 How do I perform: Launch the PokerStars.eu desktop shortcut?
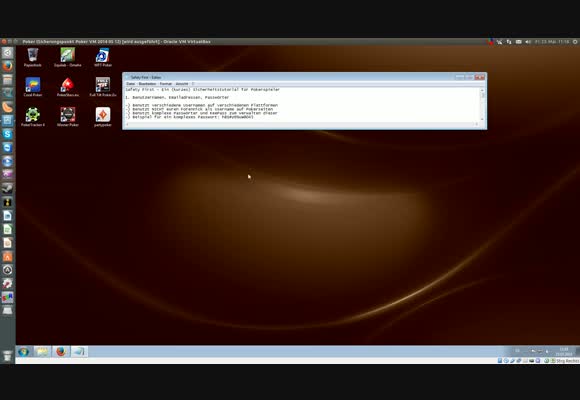[68, 87]
